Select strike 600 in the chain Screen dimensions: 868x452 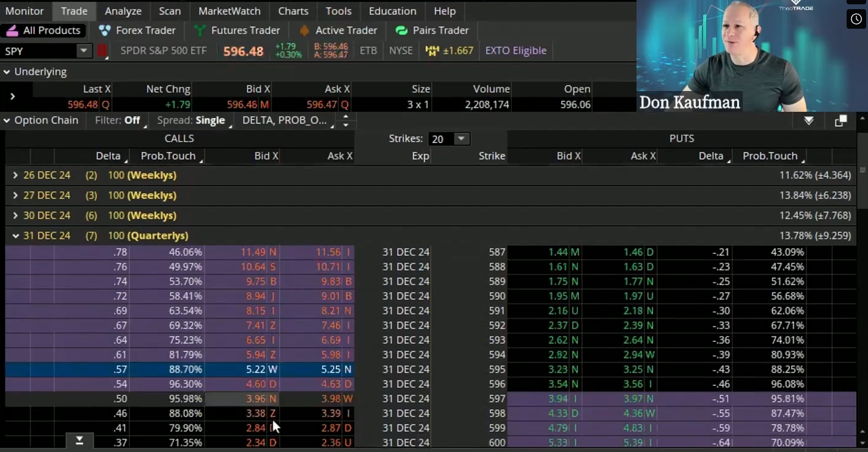[497, 442]
